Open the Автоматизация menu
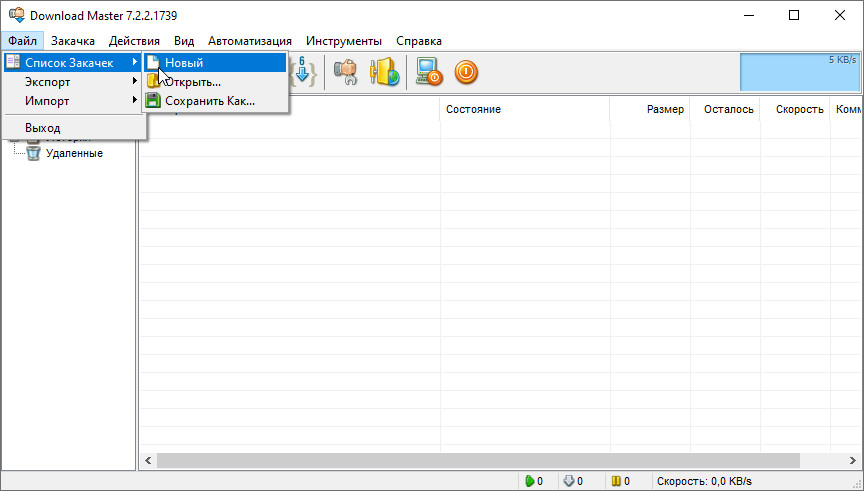 click(x=250, y=41)
